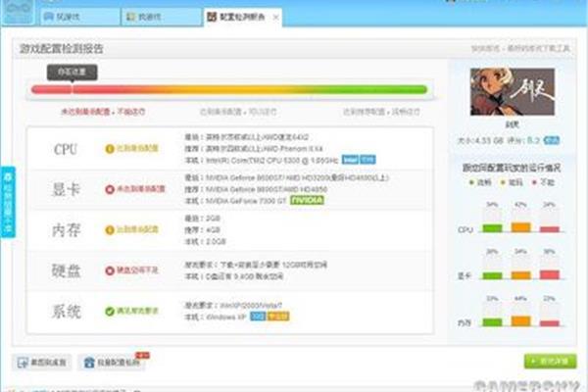The width and height of the screenshot is (588, 392).
Task: Click the blue badge after Windows XP
Action: click(258, 317)
